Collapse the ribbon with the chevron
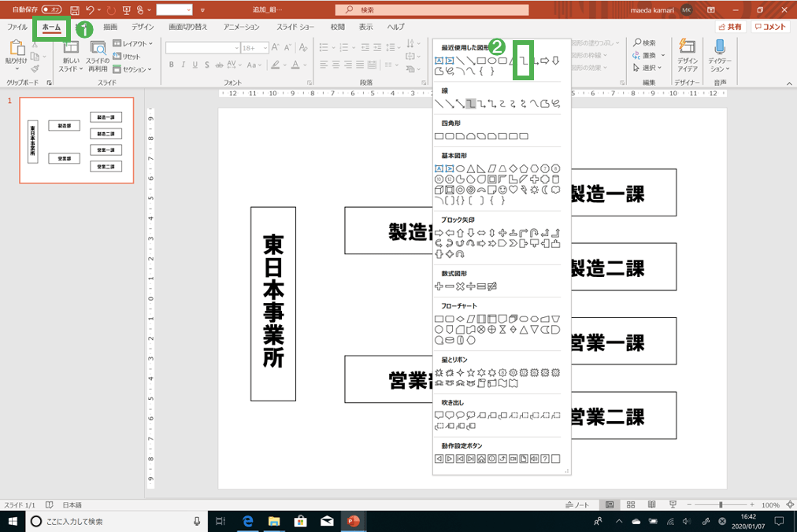 (x=789, y=83)
